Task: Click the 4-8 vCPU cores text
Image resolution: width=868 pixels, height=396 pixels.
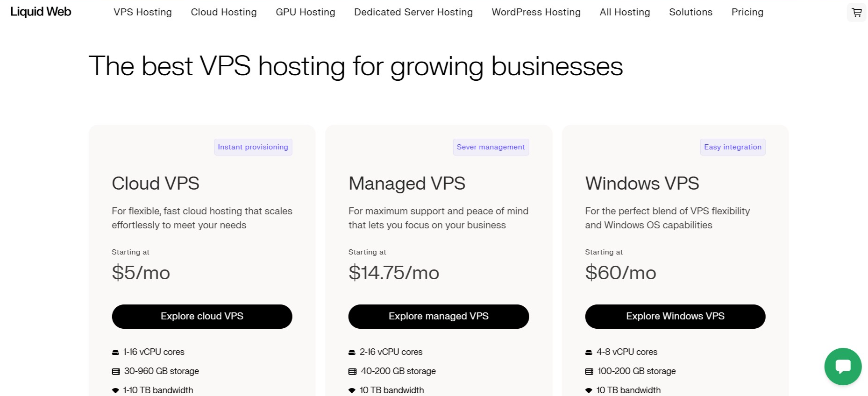Action: click(627, 352)
